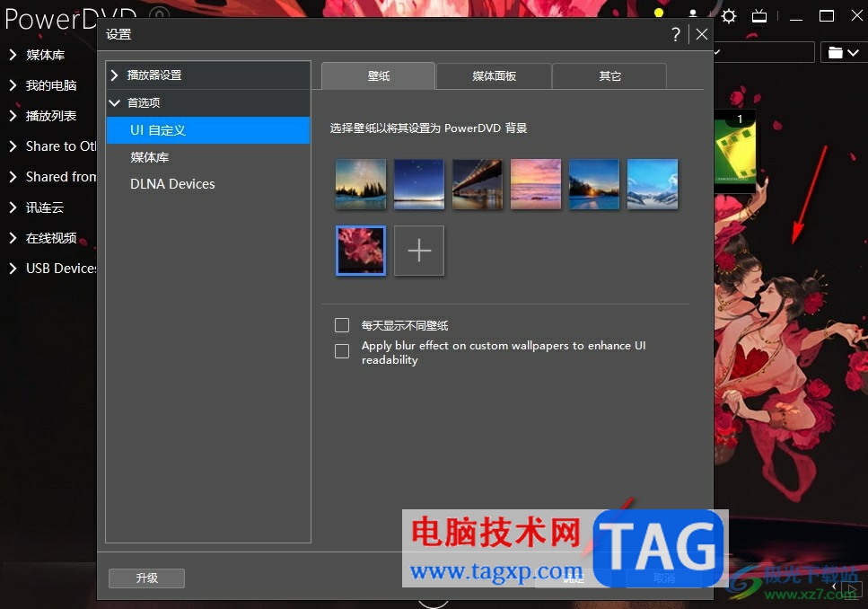
Task: Switch to the 壁纸 tab
Action: pyautogui.click(x=379, y=76)
